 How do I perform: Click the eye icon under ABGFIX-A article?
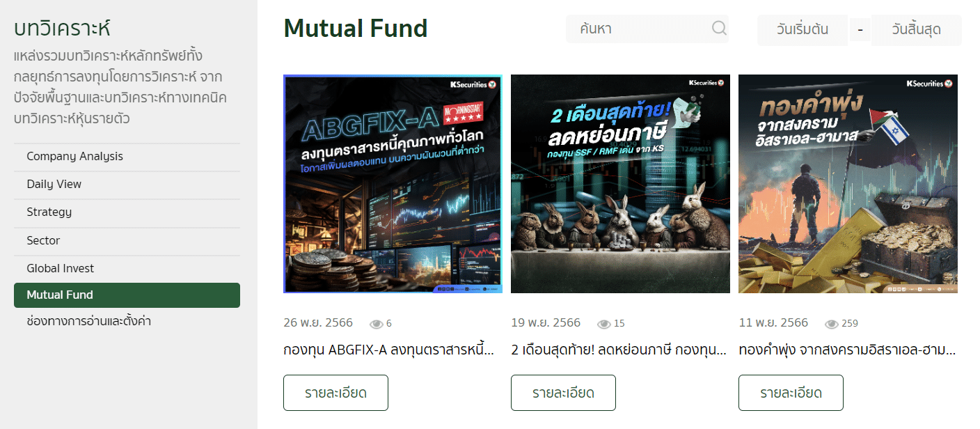(x=377, y=324)
